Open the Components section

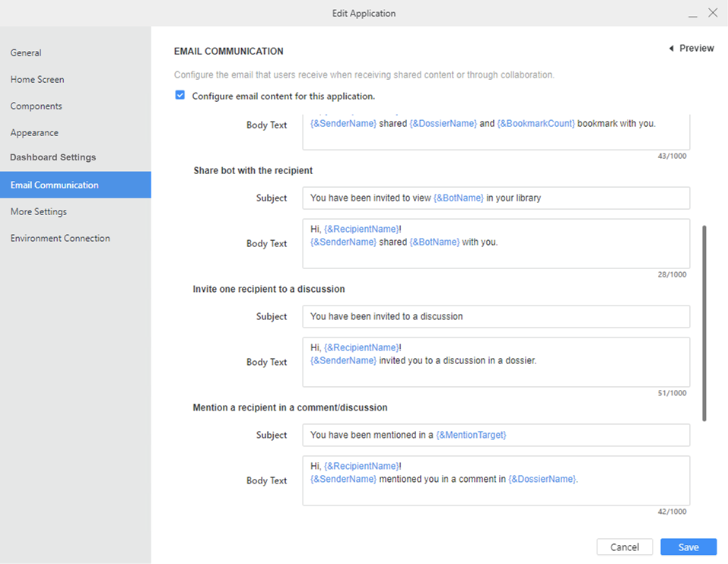[37, 106]
